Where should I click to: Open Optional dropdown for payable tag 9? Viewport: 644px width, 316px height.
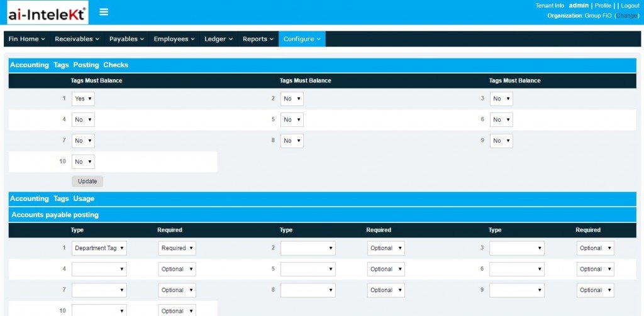[596, 290]
